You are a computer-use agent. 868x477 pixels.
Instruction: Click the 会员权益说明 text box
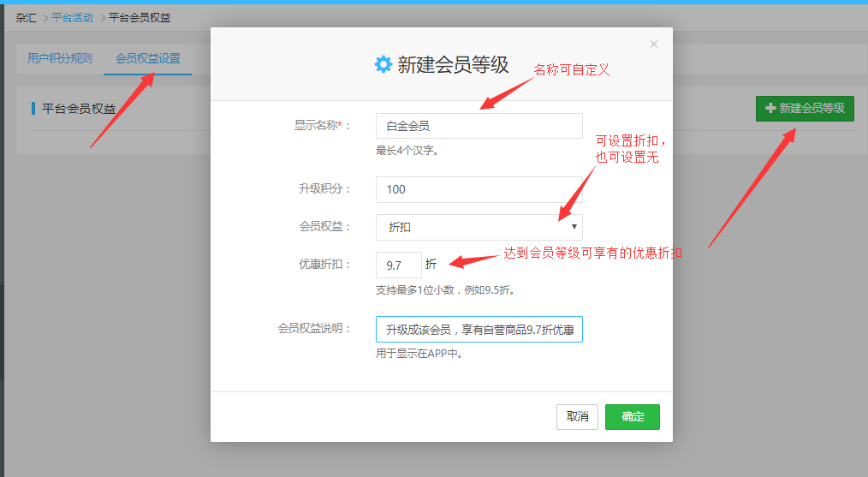click(x=479, y=329)
